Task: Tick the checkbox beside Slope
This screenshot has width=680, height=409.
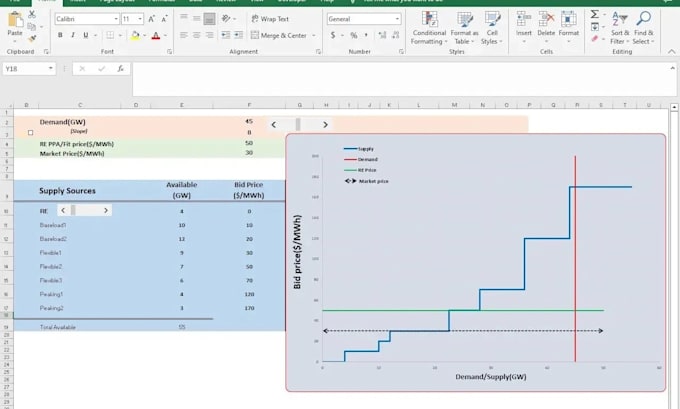Action: coord(30,133)
